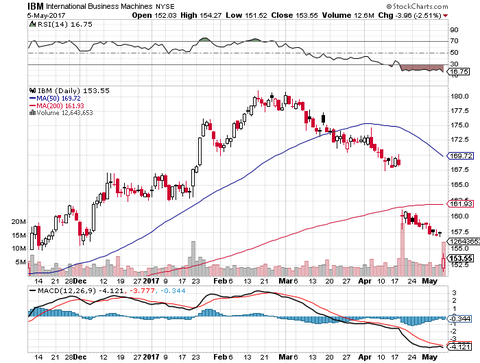Click the International Business Machines company name
The width and height of the screenshot is (480, 363).
(99, 6)
